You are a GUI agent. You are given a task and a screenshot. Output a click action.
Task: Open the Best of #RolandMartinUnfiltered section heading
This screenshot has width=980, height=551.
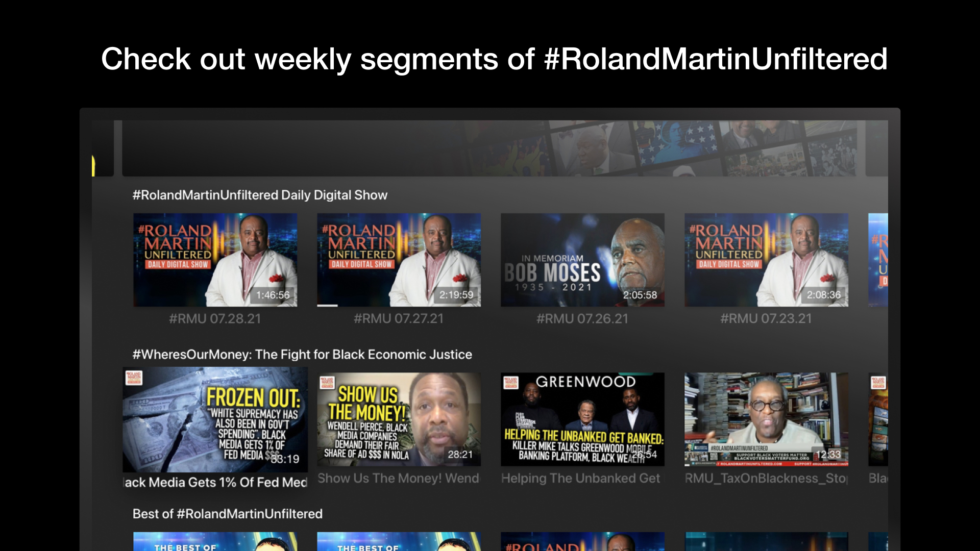click(x=227, y=514)
